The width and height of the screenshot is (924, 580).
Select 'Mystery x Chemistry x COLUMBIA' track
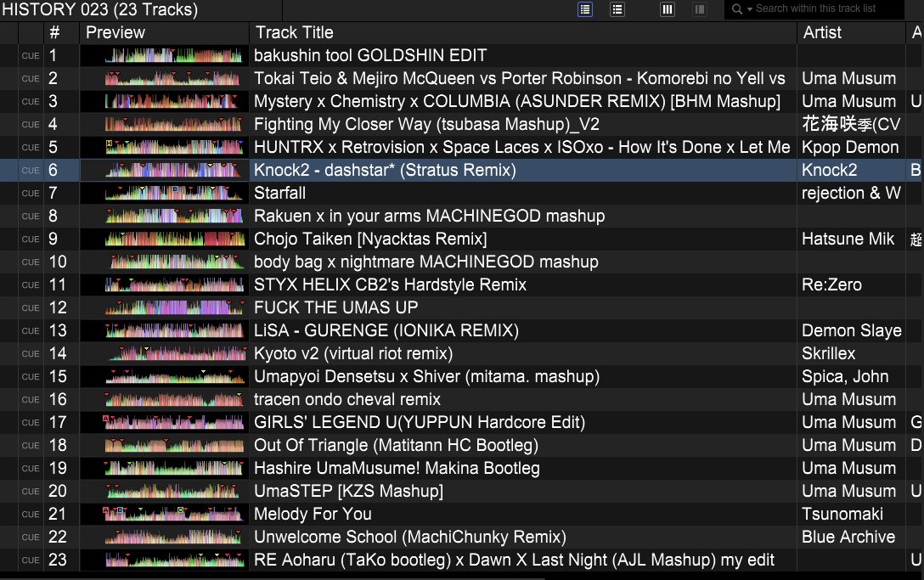(517, 101)
